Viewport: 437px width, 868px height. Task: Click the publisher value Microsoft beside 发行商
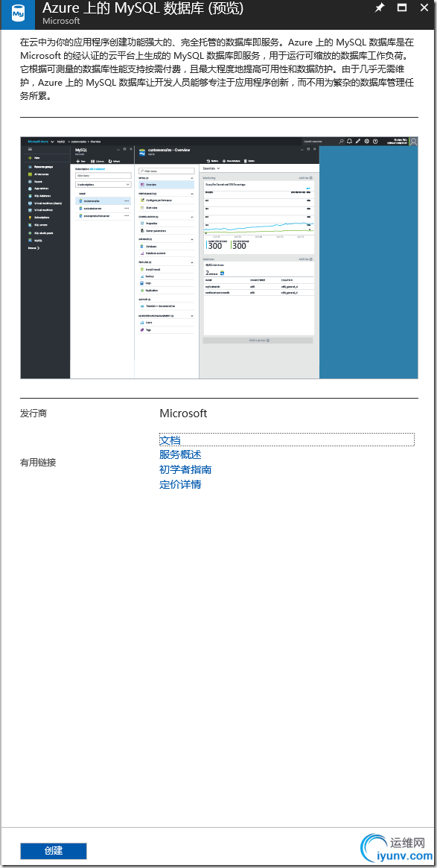tap(183, 413)
